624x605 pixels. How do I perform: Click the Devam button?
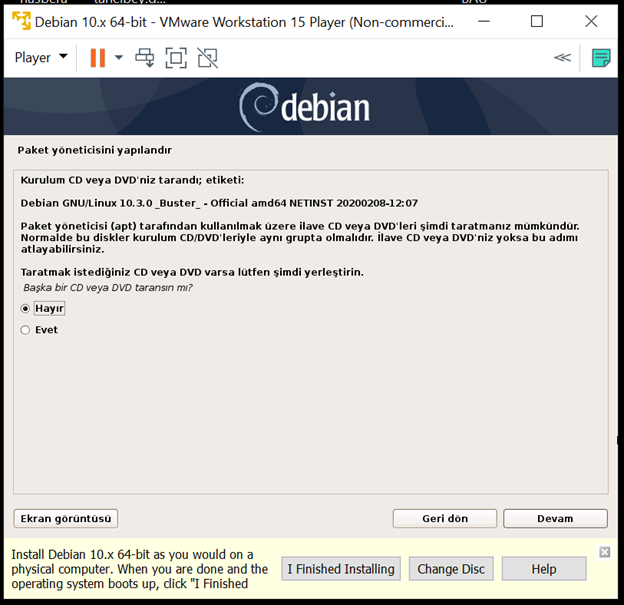click(556, 519)
